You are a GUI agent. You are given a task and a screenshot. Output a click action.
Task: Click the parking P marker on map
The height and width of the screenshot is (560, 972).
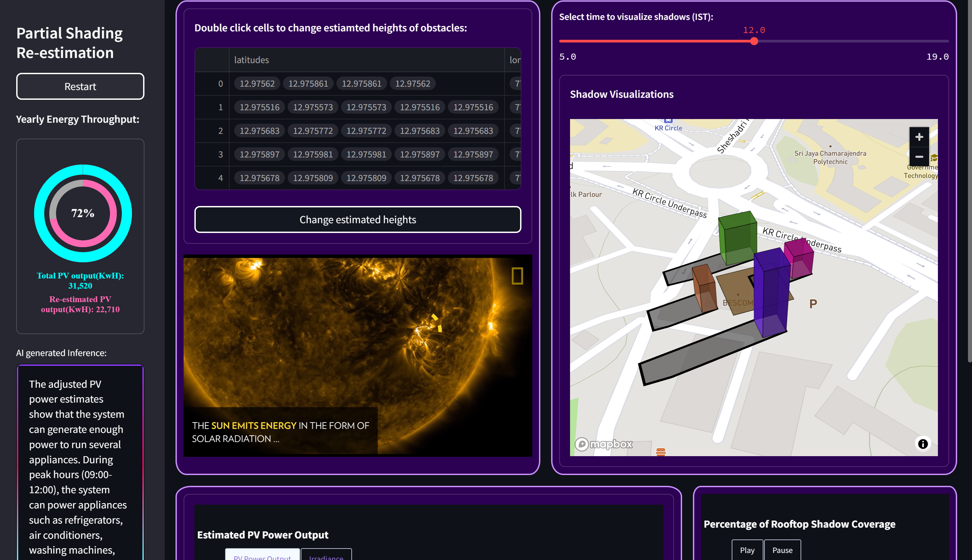(x=813, y=304)
